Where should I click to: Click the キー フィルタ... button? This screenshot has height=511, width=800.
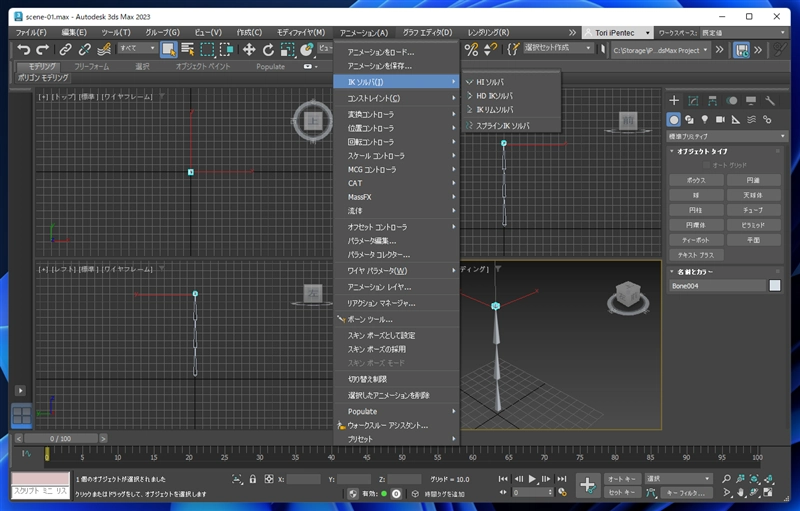(x=685, y=493)
